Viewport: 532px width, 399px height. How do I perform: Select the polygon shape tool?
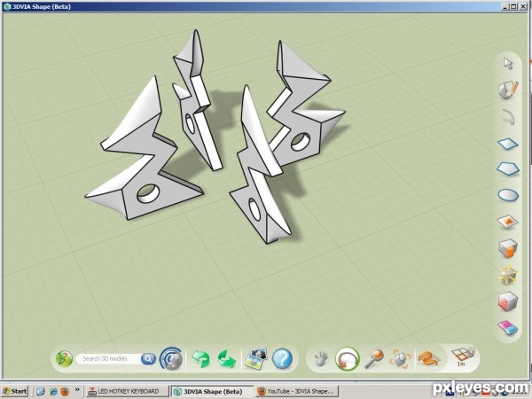[508, 168]
